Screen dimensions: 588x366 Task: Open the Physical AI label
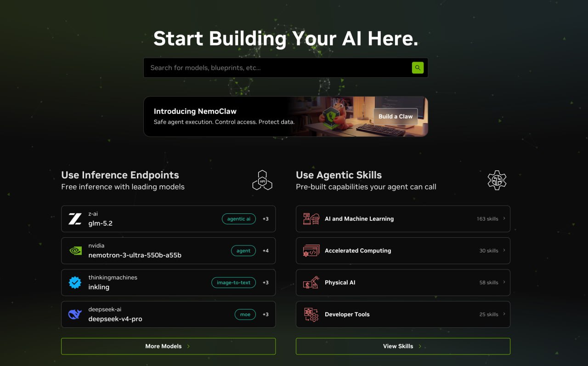tap(340, 282)
